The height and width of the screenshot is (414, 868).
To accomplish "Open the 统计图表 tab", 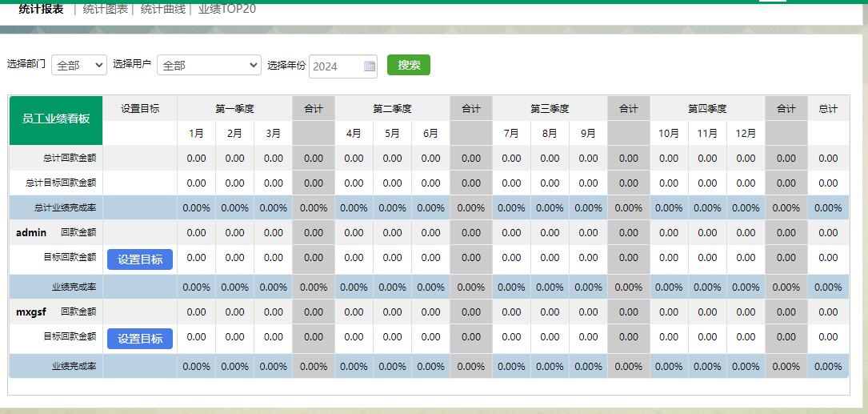I will click(106, 10).
